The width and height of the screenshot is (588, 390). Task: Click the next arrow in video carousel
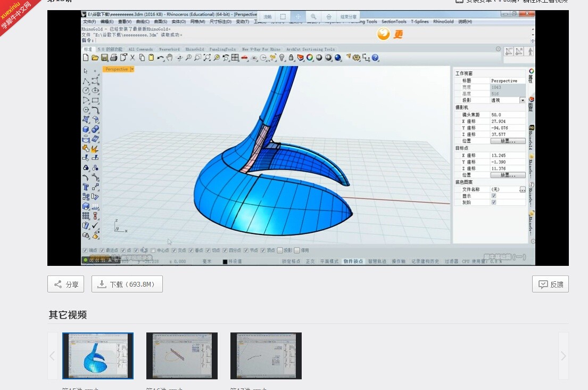pos(563,355)
